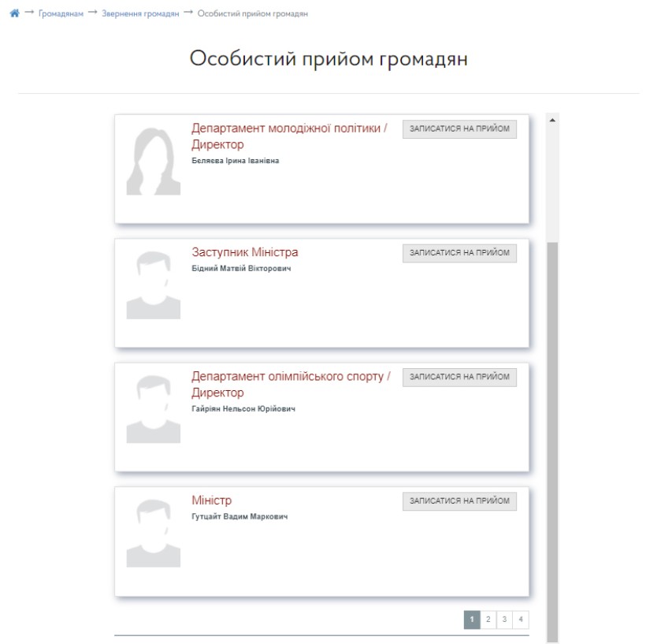646x644 pixels.
Task: Go to pagination page 3
Action: [x=504, y=620]
